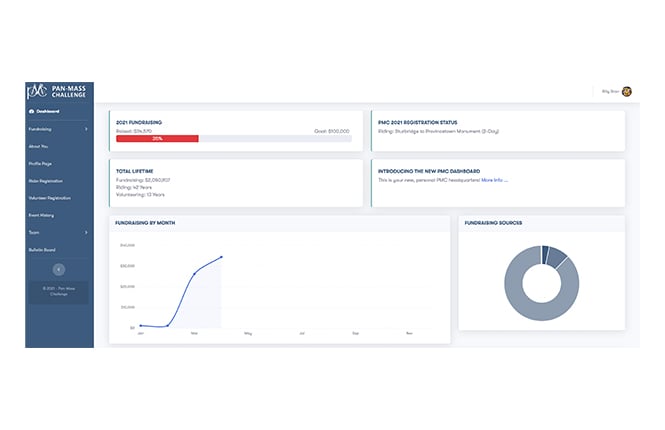Go to Profile Page in sidebar
The height and width of the screenshot is (430, 665).
point(44,163)
